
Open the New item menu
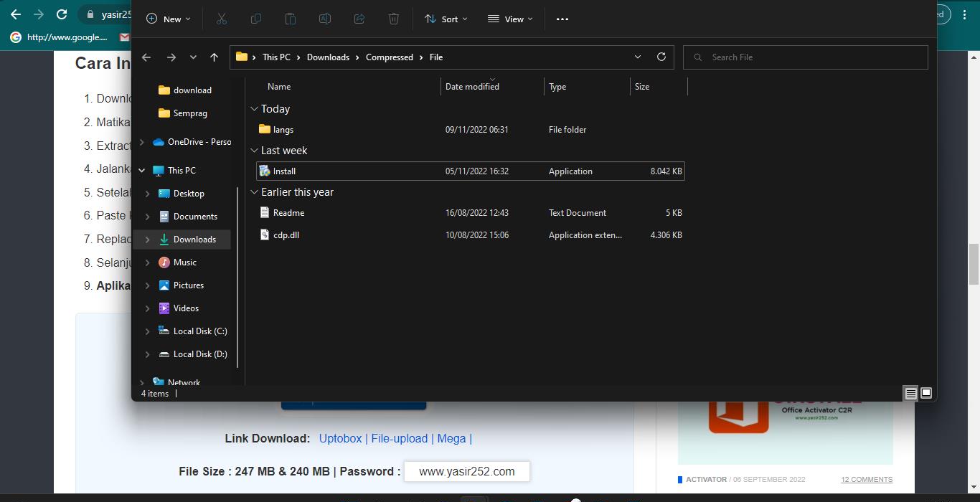tap(169, 19)
